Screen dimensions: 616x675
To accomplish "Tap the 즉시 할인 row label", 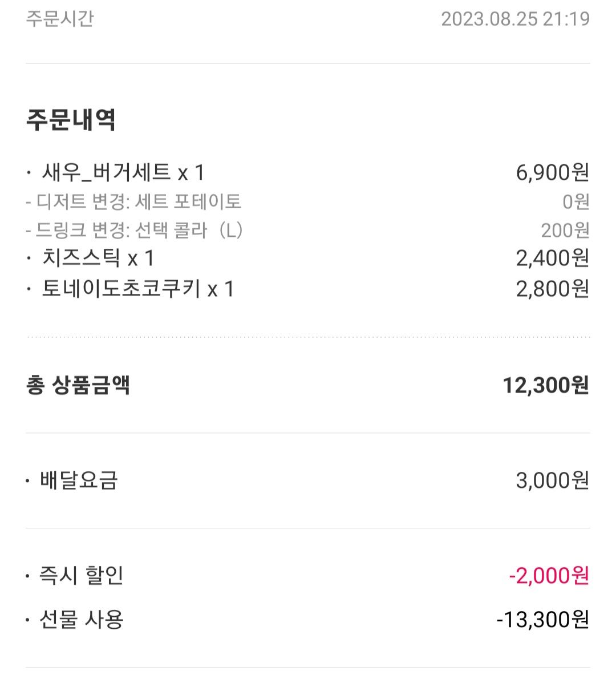I will [82, 575].
